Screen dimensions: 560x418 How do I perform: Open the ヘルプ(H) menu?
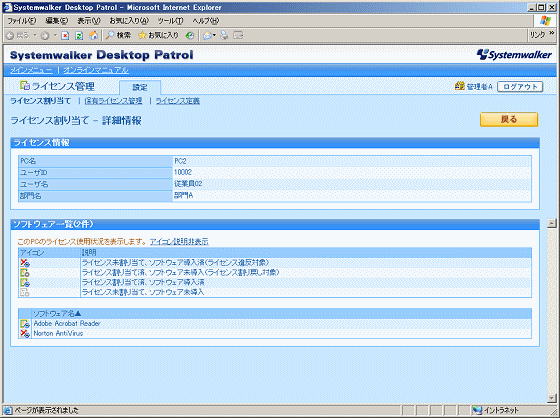click(205, 21)
